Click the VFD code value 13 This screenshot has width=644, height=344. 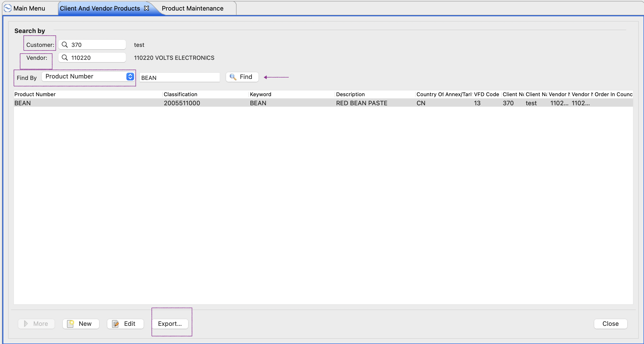coord(477,103)
